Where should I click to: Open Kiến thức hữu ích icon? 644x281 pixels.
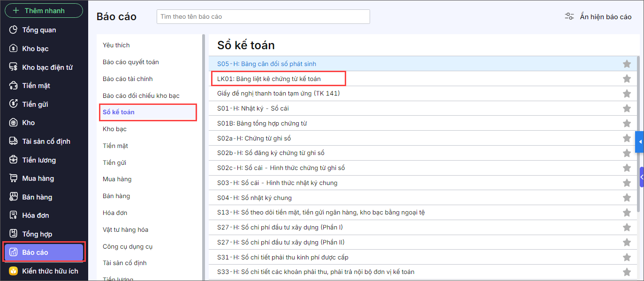point(14,271)
